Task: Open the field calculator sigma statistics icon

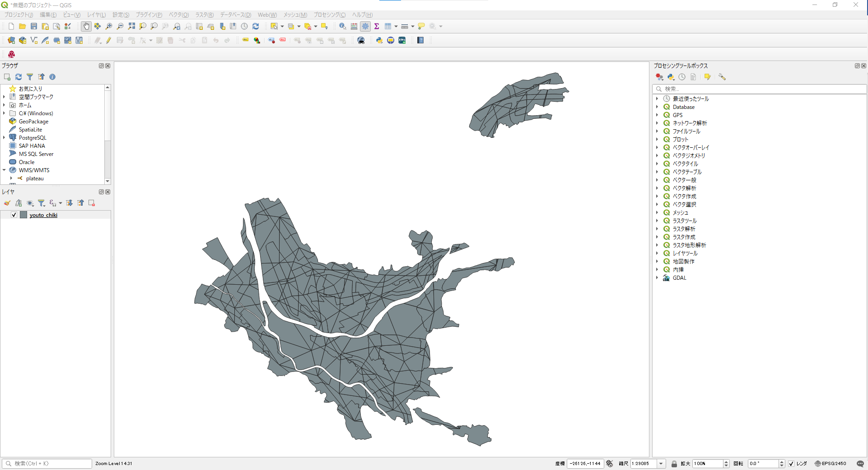Action: tap(377, 26)
